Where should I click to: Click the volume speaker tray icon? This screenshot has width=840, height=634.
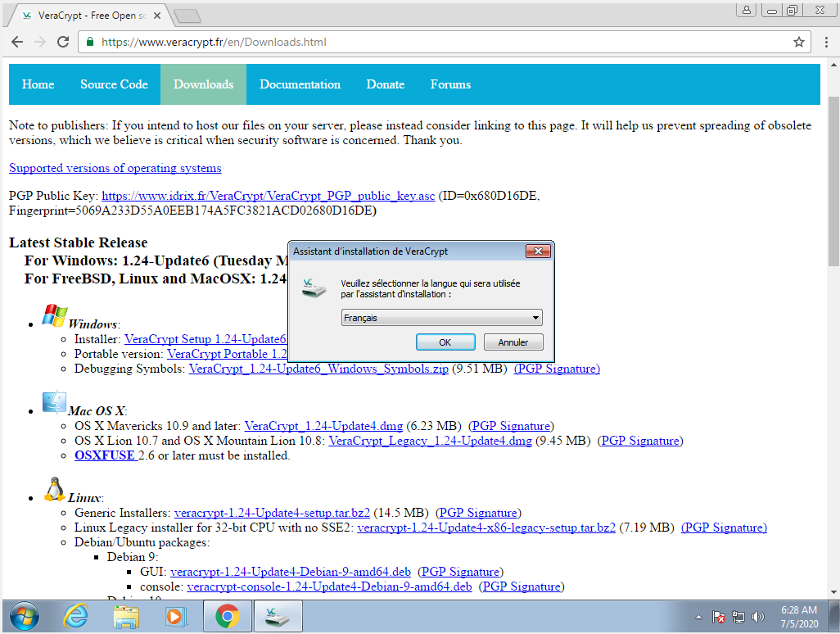click(757, 618)
